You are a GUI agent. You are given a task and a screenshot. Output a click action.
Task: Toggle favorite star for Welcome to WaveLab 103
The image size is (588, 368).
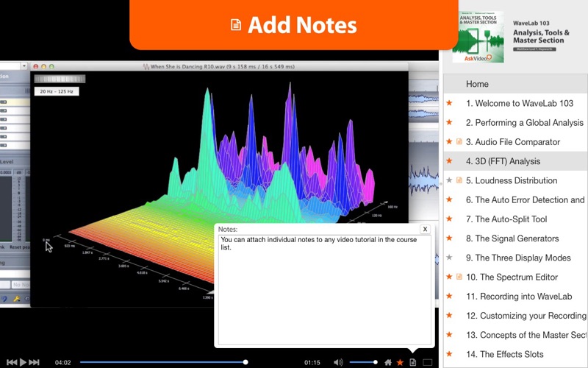click(449, 103)
